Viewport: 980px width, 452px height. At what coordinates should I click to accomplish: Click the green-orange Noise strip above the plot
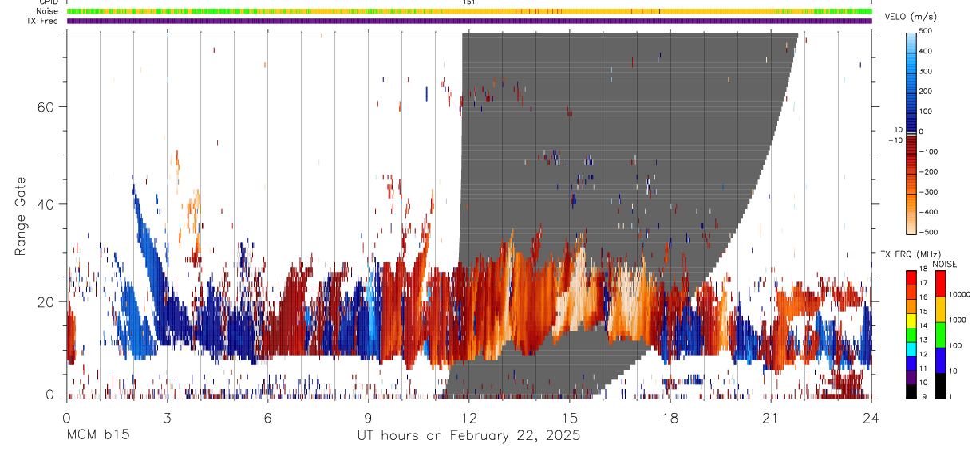469,11
